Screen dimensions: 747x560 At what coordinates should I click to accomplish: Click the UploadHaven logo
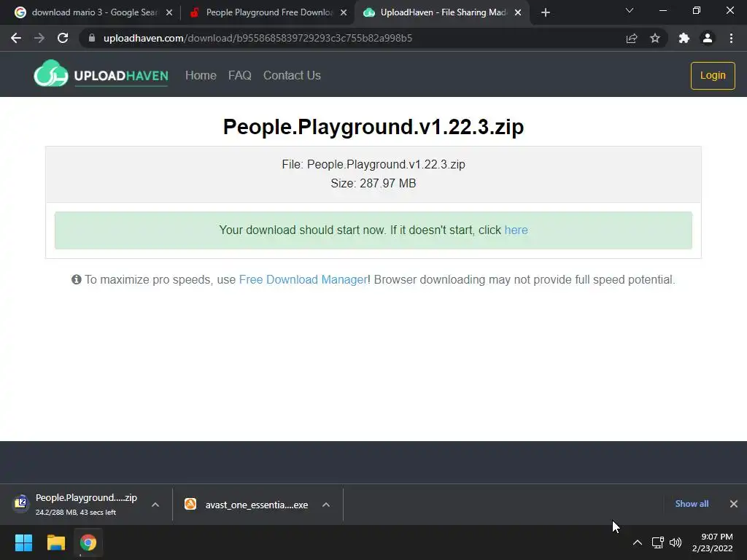point(101,74)
